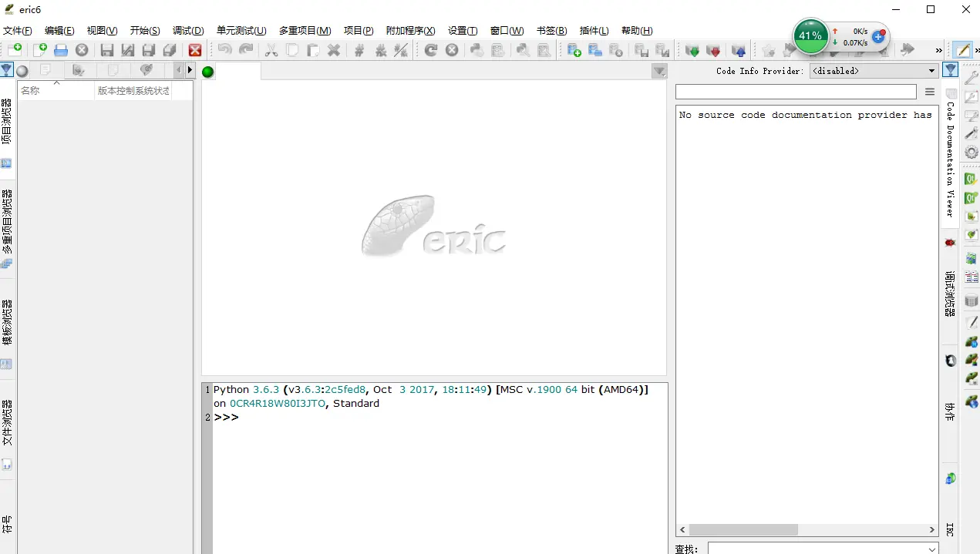Click the Redo arrow icon
The height and width of the screenshot is (554, 980).
246,50
